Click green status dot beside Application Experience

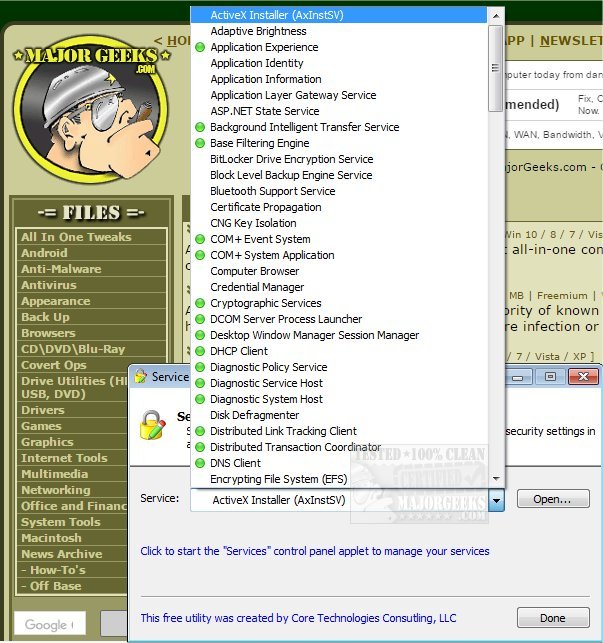[200, 47]
